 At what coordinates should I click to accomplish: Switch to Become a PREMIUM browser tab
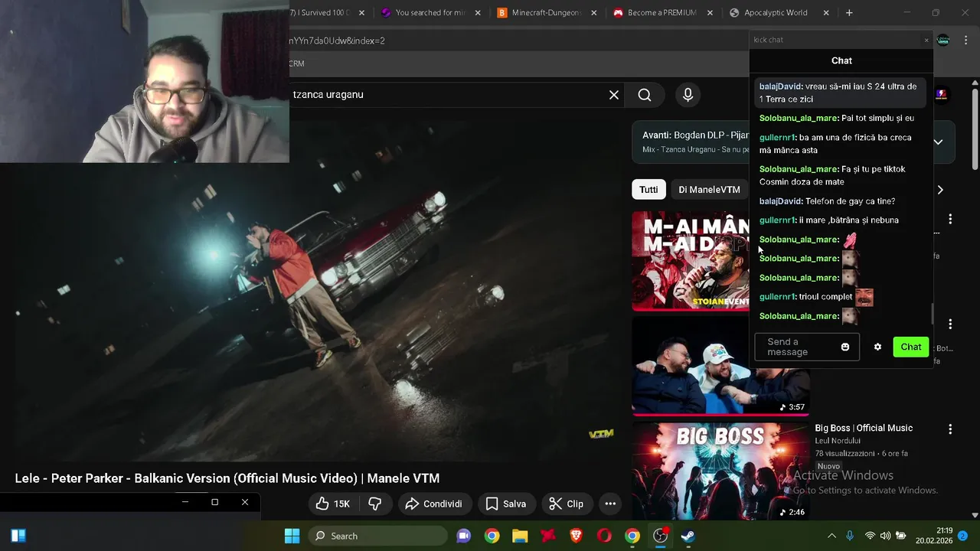coord(661,13)
